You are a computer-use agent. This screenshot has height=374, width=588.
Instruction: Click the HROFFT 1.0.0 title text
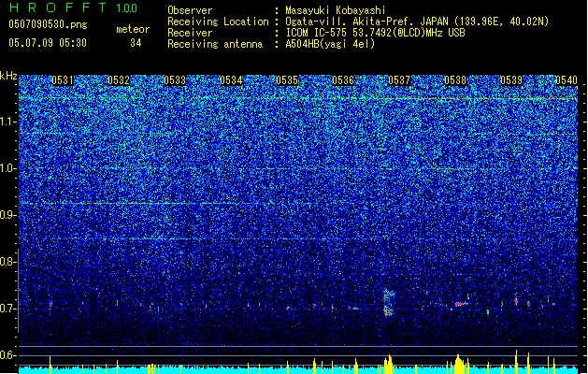tap(74, 7)
